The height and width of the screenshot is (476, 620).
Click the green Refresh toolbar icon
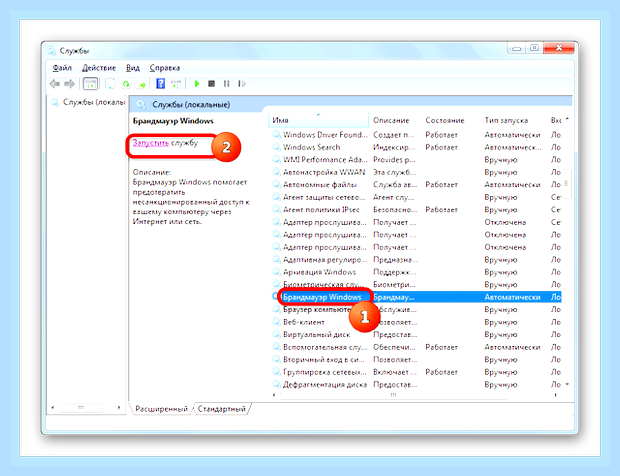click(126, 84)
